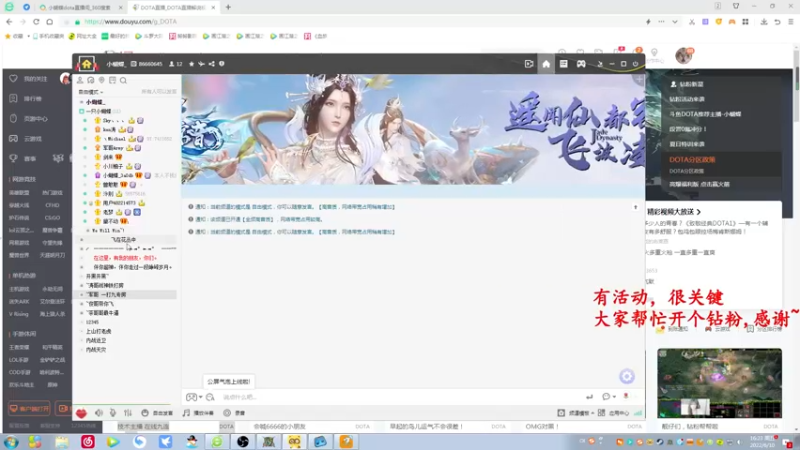Image resolution: width=800 pixels, height=450 pixels.
Task: Toggle the play accompaniment music button
Action: pyautogui.click(x=198, y=413)
